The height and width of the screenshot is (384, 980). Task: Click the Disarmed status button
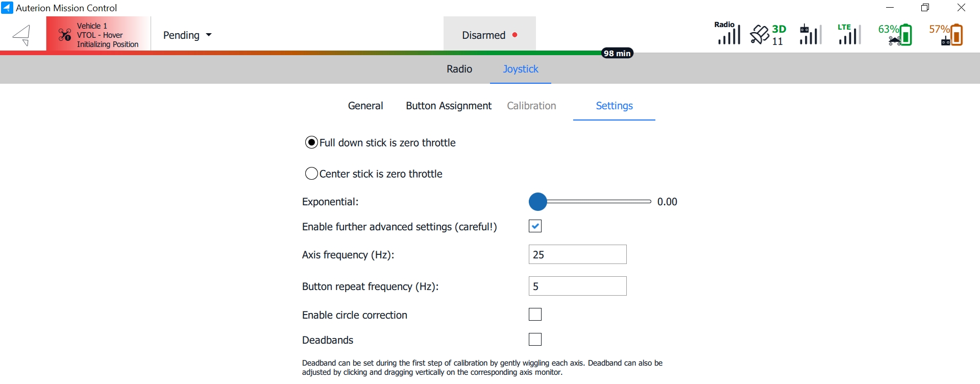point(489,35)
